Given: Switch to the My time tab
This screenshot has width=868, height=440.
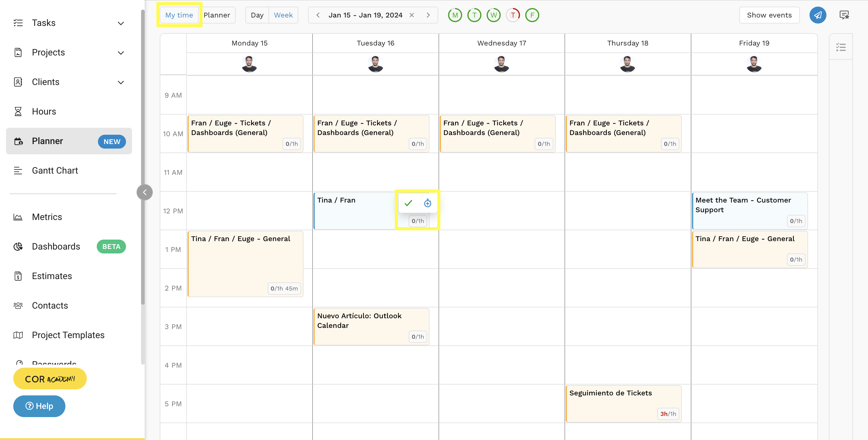Looking at the screenshot, I should click(179, 15).
